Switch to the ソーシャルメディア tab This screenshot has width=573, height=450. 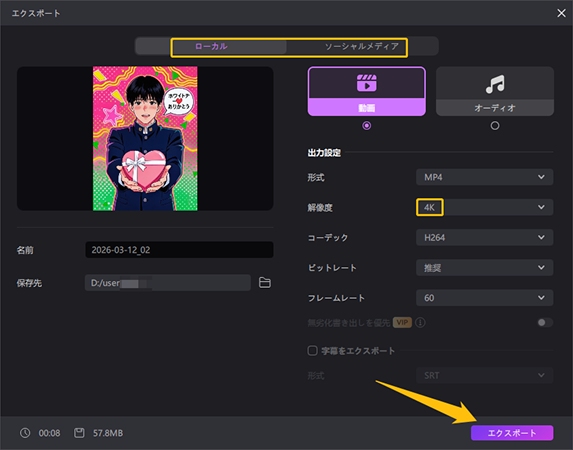362,46
